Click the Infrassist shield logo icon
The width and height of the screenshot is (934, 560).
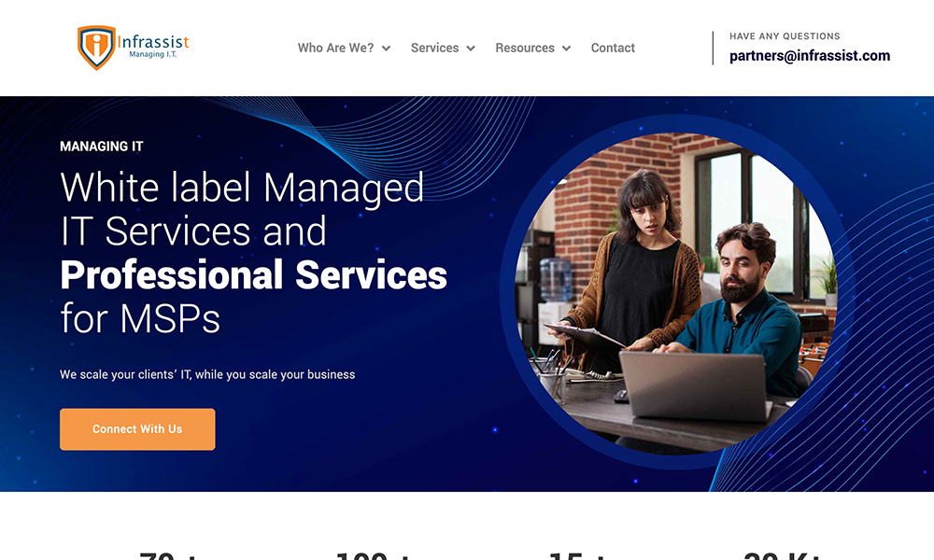[x=96, y=47]
